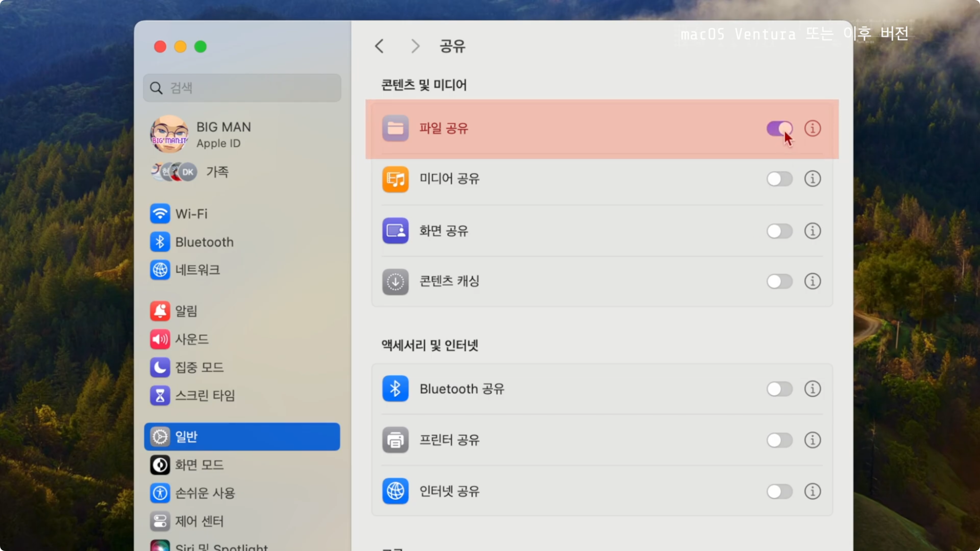
Task: Click the Media Sharing (미디어 공유) music icon
Action: pos(395,179)
